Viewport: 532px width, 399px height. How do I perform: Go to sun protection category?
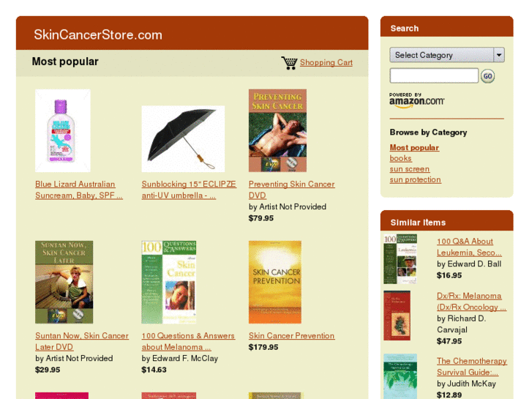coord(416,179)
